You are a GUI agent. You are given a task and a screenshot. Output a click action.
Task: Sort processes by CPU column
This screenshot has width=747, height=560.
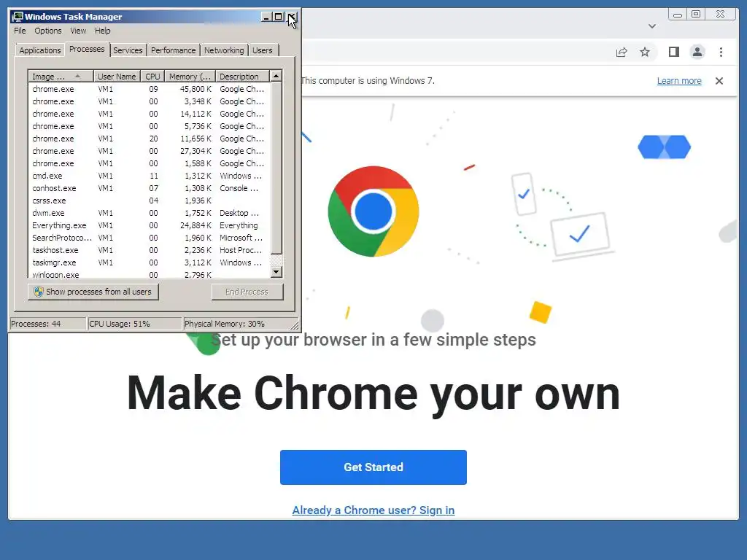point(153,76)
